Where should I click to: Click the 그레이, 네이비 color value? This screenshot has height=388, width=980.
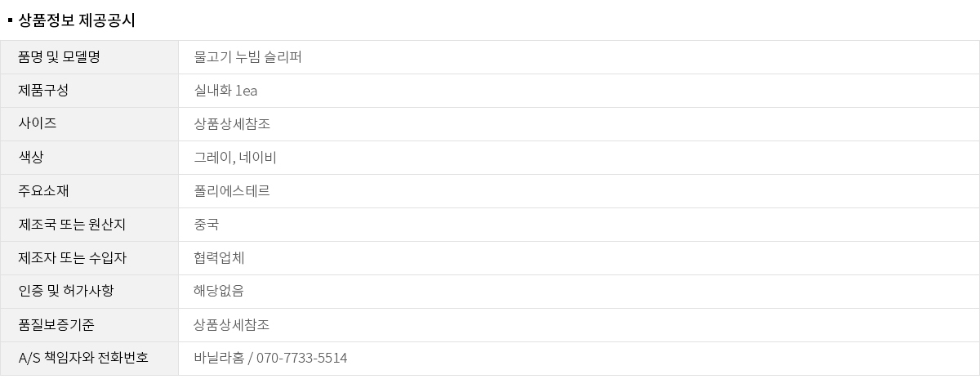point(235,158)
